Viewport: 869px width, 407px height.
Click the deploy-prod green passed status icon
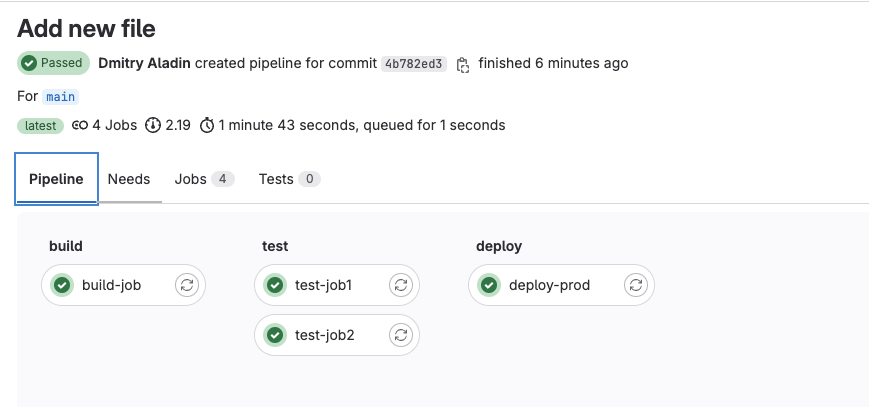coord(489,285)
